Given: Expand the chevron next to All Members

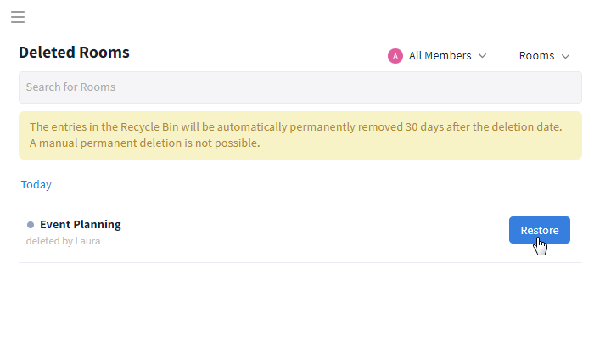Looking at the screenshot, I should (482, 56).
